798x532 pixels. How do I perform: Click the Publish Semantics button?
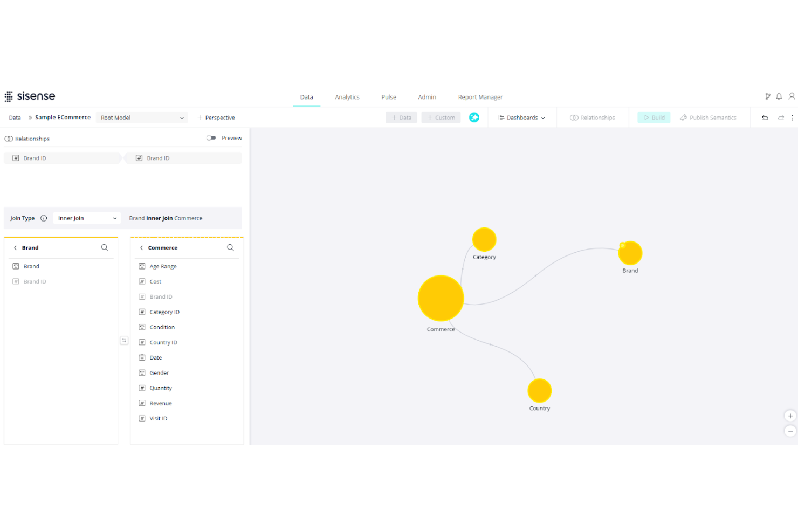coord(708,117)
